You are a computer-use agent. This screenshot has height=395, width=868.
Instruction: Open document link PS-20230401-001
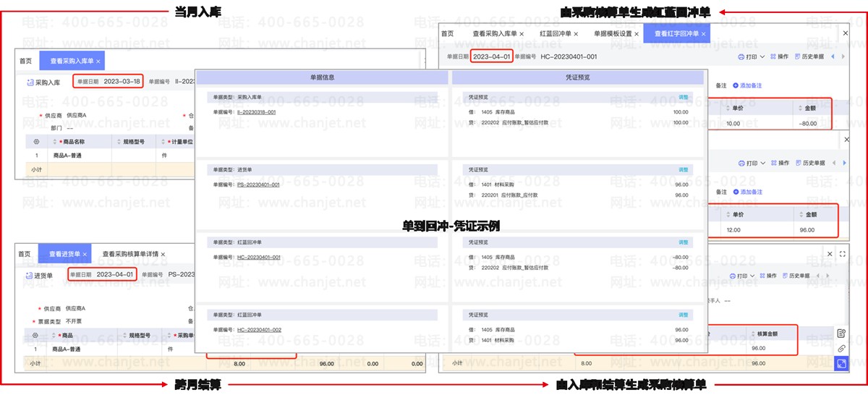(258, 184)
